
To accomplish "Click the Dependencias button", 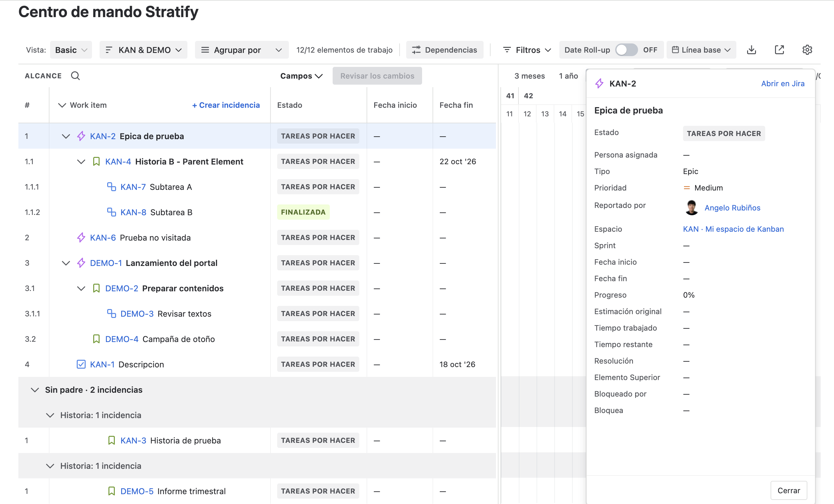I will click(x=445, y=50).
